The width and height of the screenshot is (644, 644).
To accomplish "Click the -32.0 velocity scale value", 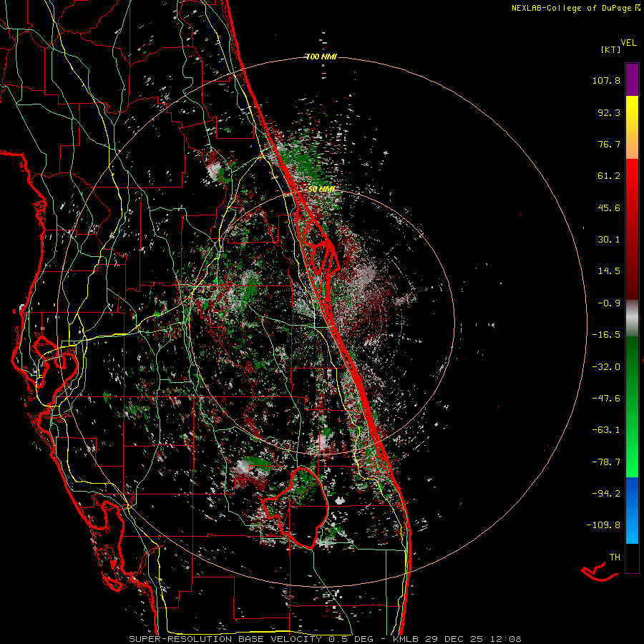I will tap(606, 367).
